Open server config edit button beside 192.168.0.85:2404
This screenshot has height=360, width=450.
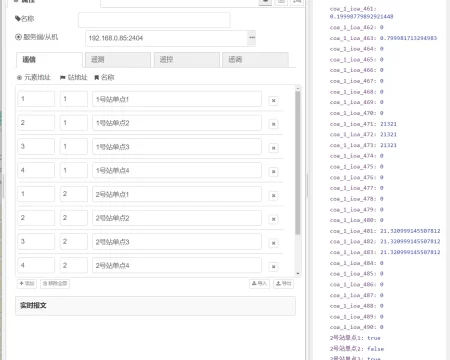252,38
